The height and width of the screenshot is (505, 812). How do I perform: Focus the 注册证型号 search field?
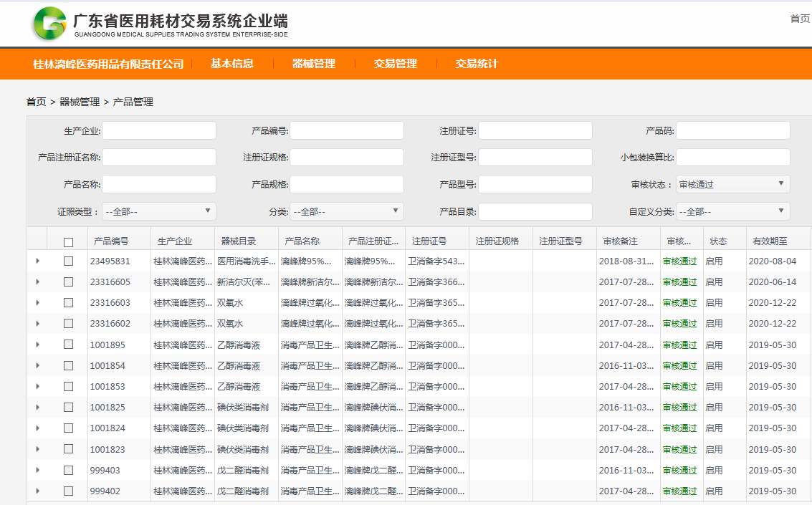(535, 158)
